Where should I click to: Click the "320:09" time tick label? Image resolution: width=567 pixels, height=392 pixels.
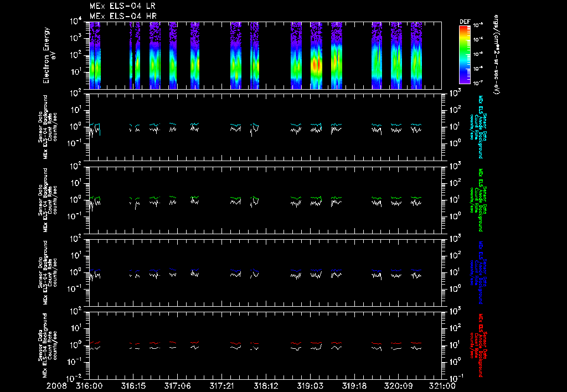point(398,386)
